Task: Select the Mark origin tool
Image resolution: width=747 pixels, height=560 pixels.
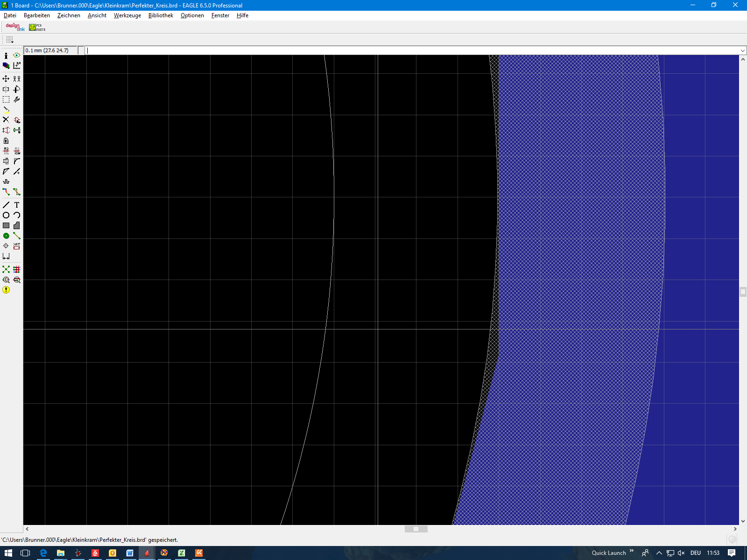Action: 17,66
